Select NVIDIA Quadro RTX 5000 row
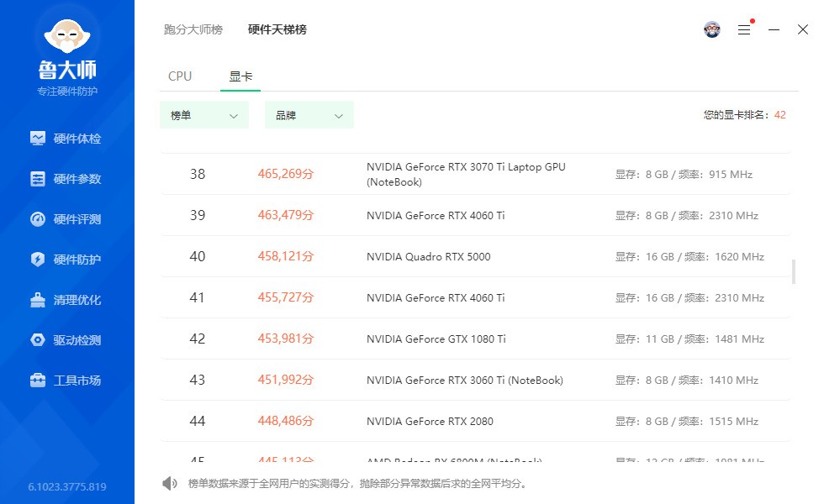The width and height of the screenshot is (824, 504). (476, 256)
